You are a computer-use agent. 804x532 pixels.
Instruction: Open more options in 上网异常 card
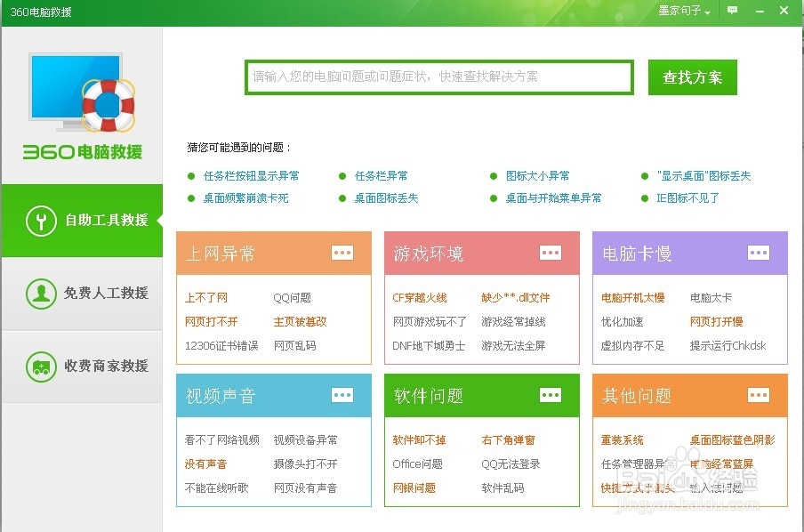point(342,253)
